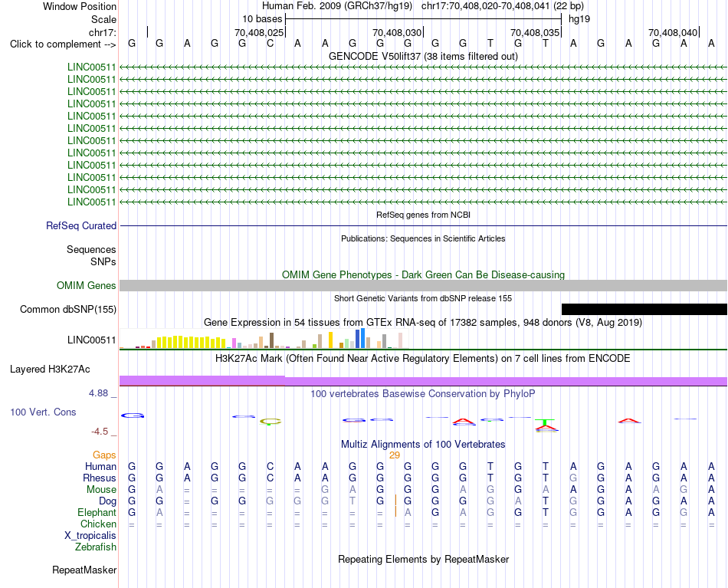
Task: Select the Chicken alignment row label
Action: (98, 524)
